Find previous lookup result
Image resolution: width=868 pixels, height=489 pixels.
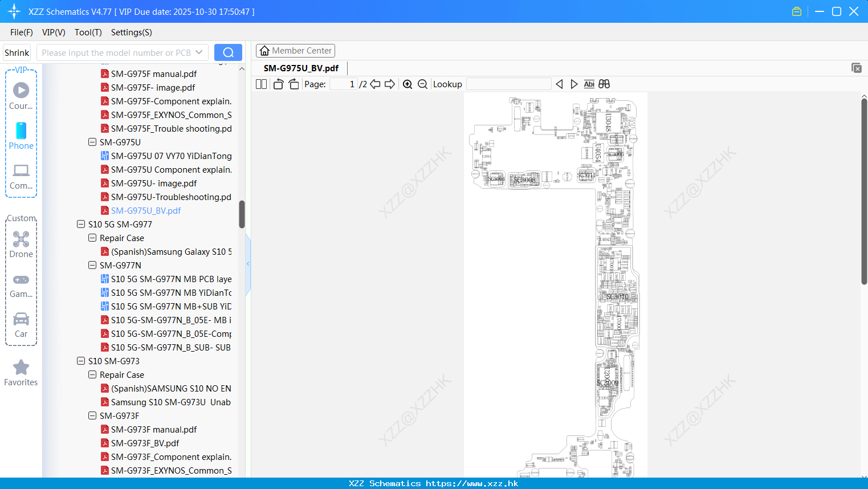(x=559, y=84)
